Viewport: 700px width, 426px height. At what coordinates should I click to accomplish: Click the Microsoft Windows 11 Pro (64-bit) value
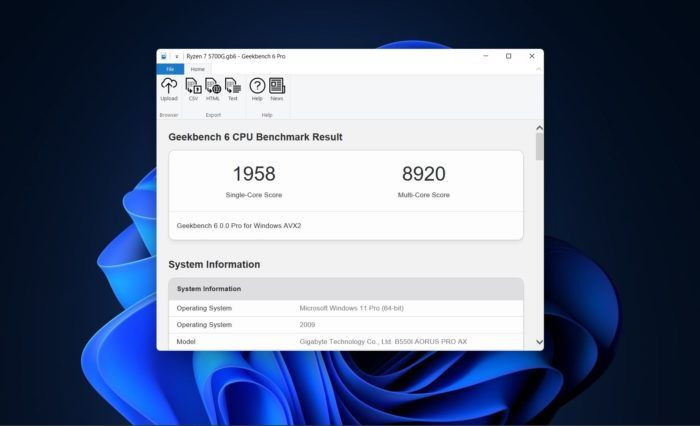(x=351, y=308)
